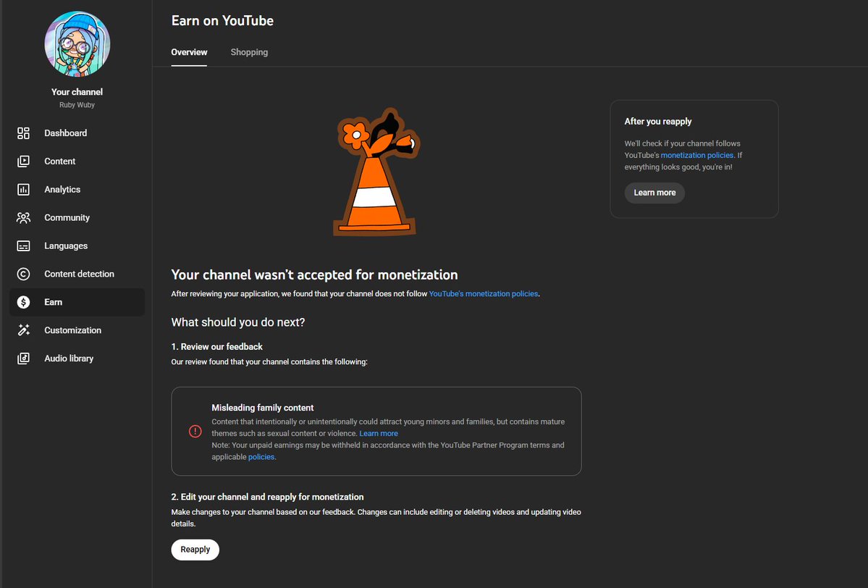Screen dimensions: 868x588
Task: Open the Community people icon
Action: (x=23, y=217)
